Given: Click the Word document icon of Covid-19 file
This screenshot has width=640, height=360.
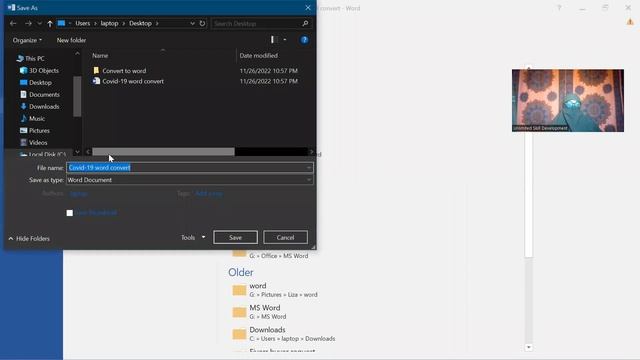Looking at the screenshot, I should click(x=96, y=81).
